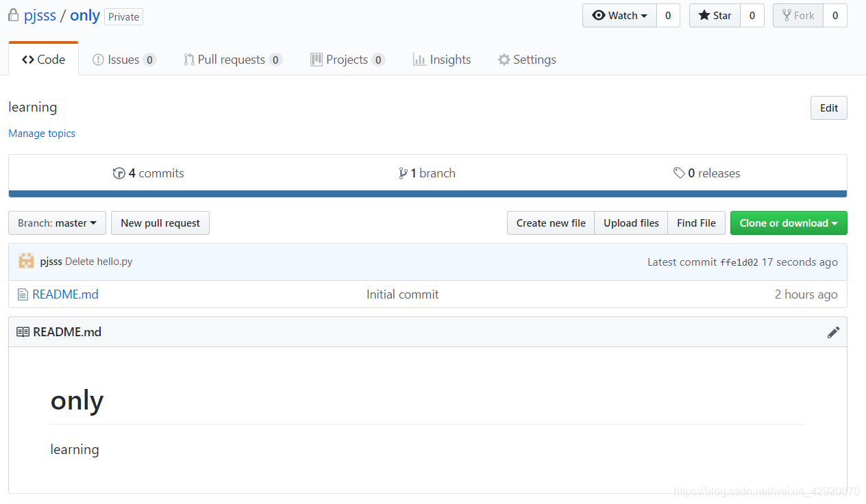
Task: Click New pull request button
Action: pos(160,223)
